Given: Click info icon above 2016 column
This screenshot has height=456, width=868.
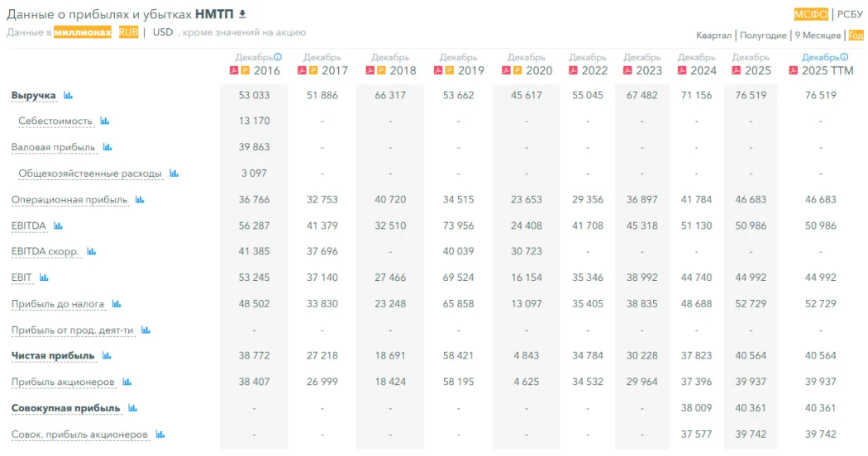Looking at the screenshot, I should (278, 57).
